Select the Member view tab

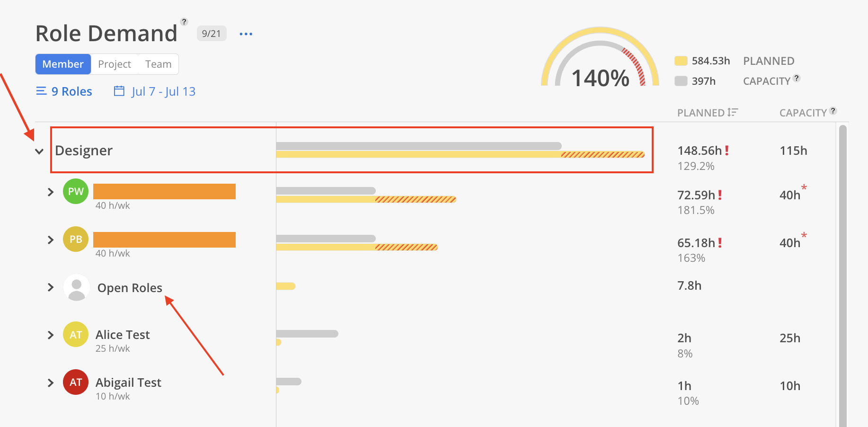(x=63, y=64)
